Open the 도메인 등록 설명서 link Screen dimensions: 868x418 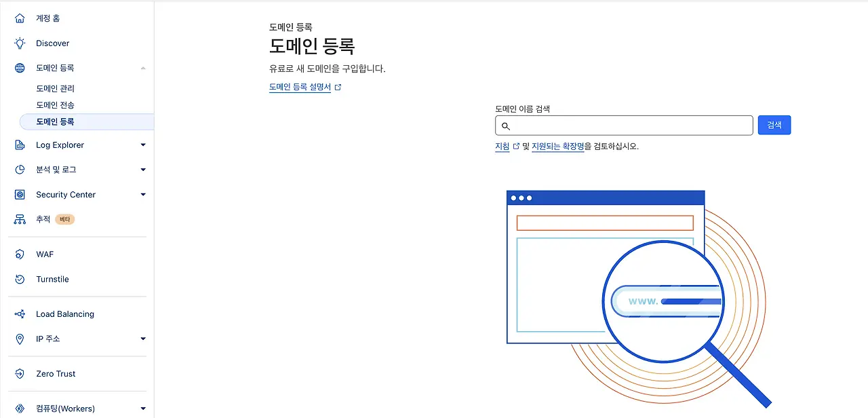coord(301,87)
